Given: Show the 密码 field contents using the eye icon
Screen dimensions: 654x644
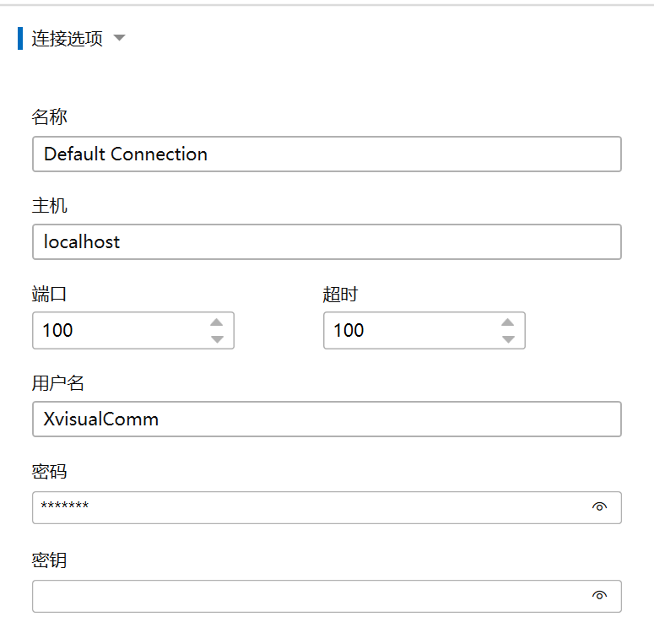Looking at the screenshot, I should pyautogui.click(x=600, y=506).
